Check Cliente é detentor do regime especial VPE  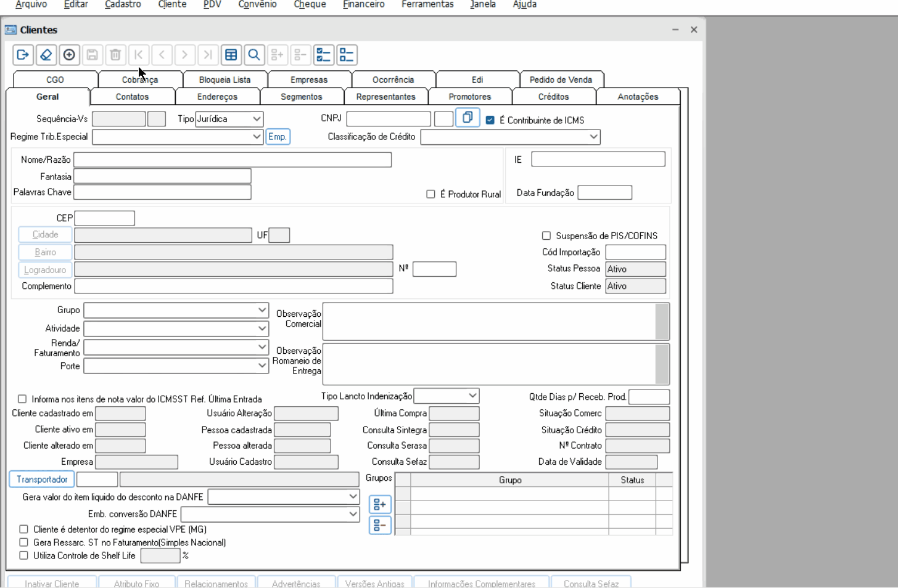tap(23, 529)
